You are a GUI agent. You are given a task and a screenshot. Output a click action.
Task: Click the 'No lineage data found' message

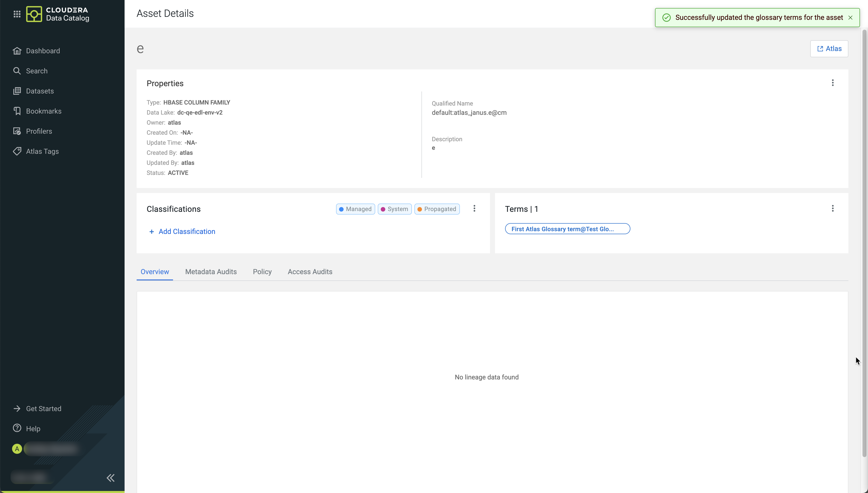coord(487,377)
